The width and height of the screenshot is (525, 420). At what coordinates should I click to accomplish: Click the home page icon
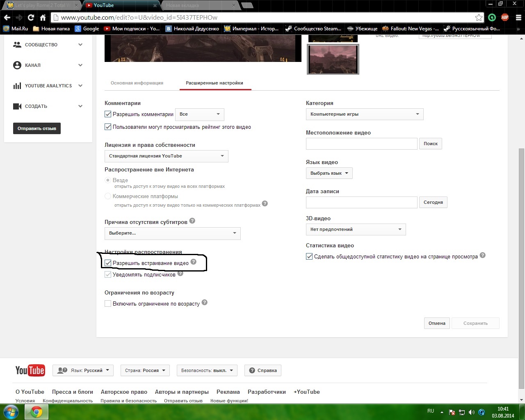tap(43, 18)
